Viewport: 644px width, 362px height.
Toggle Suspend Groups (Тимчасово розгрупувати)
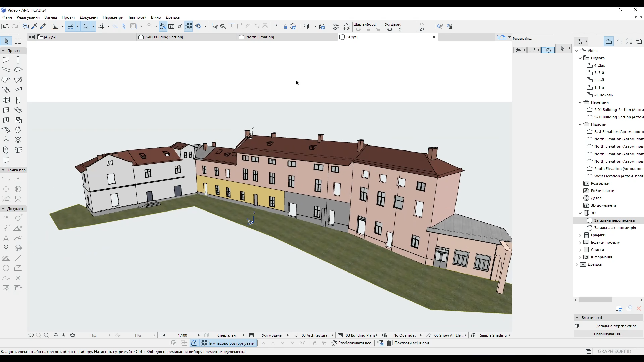click(228, 343)
